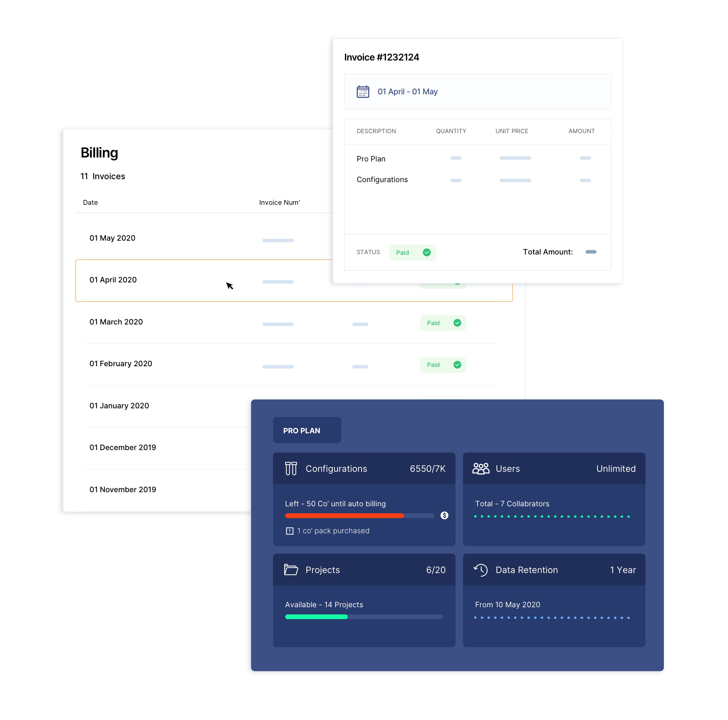Click From 10 May 2020 text
The image size is (728, 720).
(508, 605)
